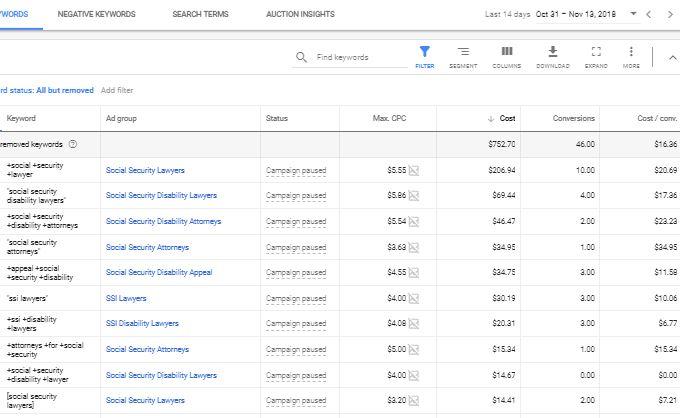Open the date range dropdown arrow
680x418 pixels.
pos(633,14)
